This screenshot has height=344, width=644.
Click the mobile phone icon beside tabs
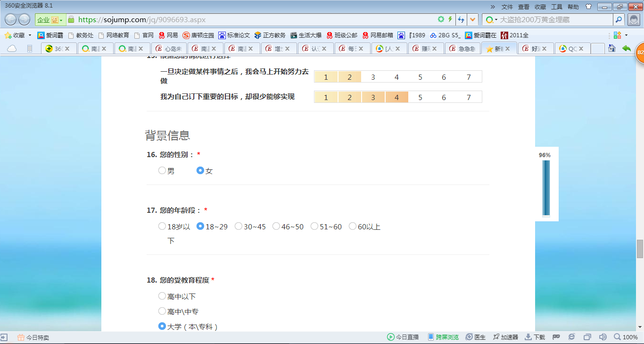pos(30,49)
